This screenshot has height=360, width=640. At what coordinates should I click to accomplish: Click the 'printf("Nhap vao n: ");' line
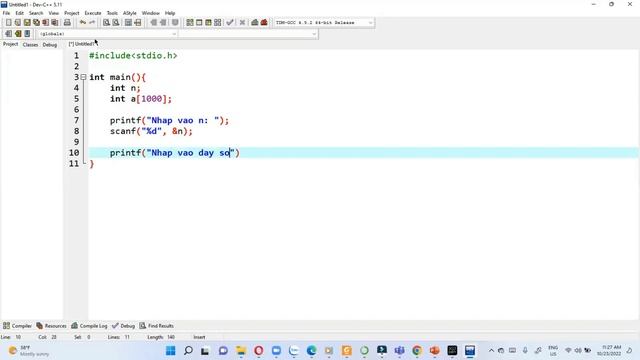[x=169, y=120]
